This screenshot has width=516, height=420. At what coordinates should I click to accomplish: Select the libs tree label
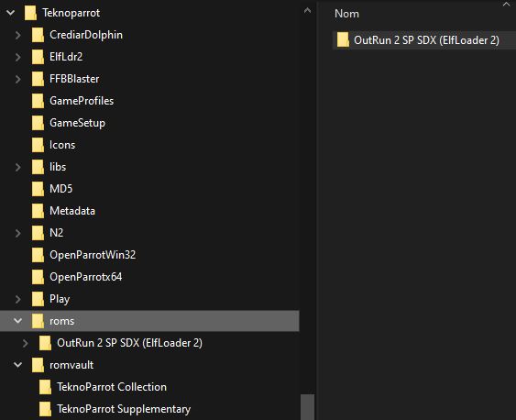(x=58, y=167)
